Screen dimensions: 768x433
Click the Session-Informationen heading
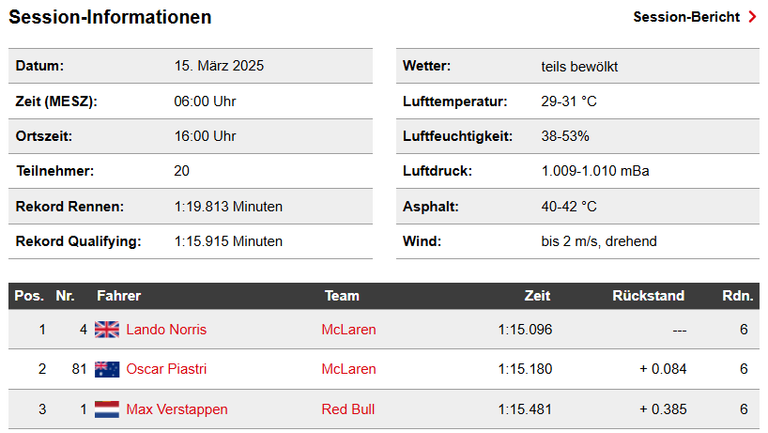coord(110,17)
